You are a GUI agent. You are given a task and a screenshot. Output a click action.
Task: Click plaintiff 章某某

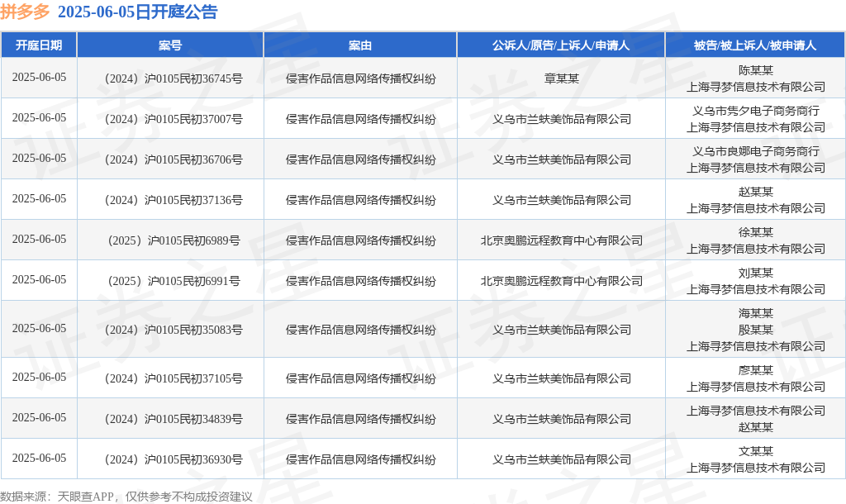click(x=561, y=78)
